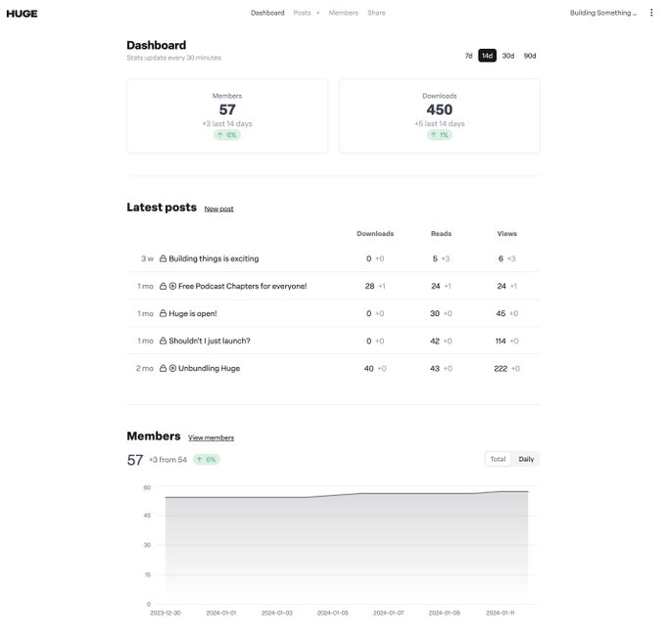Click 5 reads for Building things is exciting

[435, 258]
